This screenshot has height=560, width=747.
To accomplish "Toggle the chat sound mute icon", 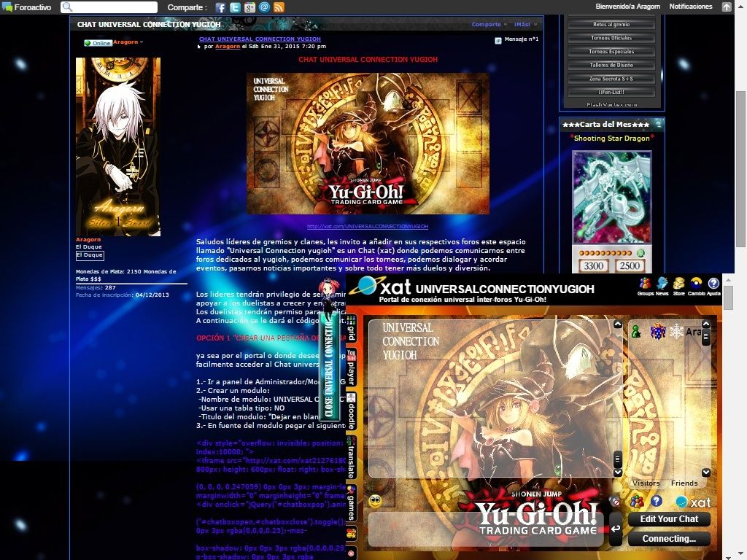I will (x=616, y=501).
